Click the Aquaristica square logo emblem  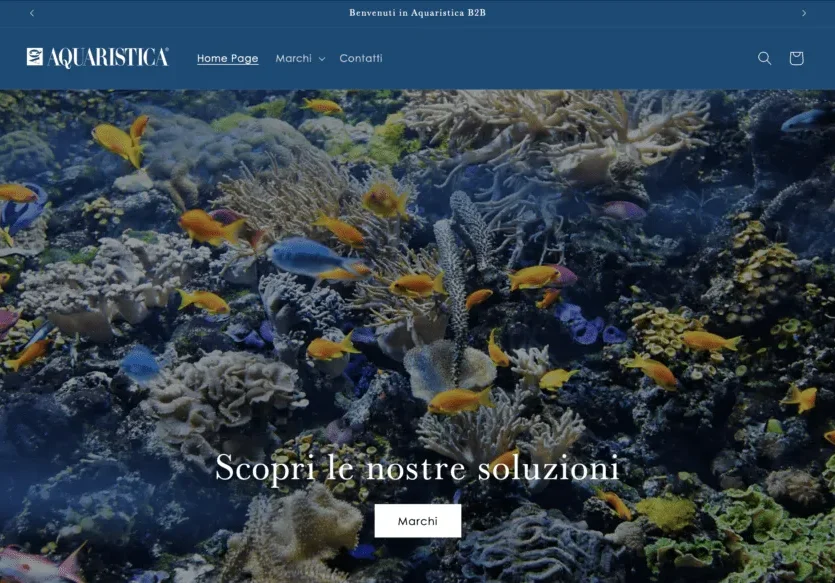click(35, 56)
